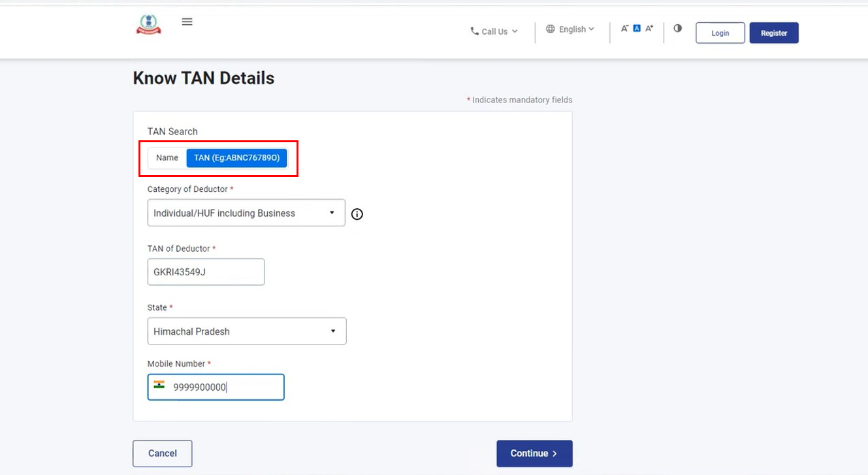This screenshot has width=868, height=475.
Task: Open the English language selector
Action: [570, 29]
